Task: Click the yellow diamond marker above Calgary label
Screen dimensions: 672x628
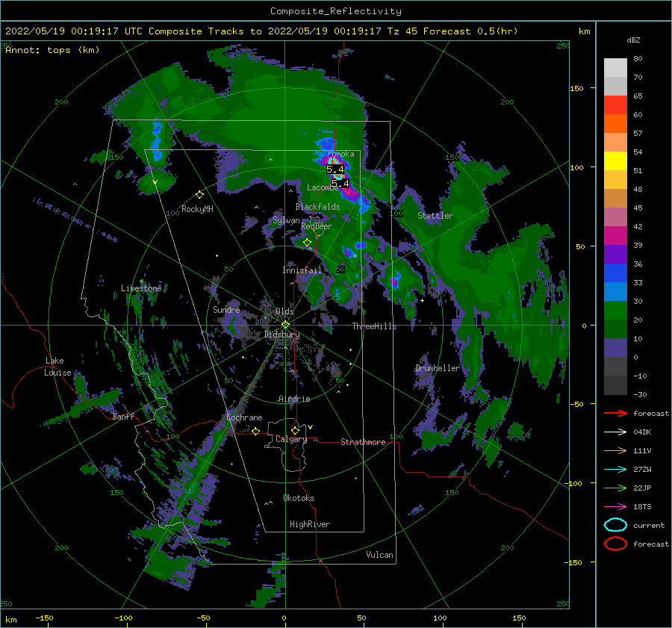Action: 295,430
